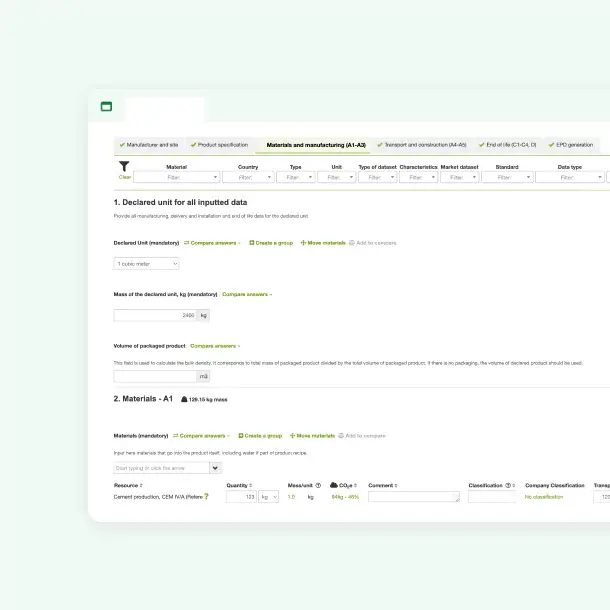Viewport: 610px width, 610px height.
Task: Open the Characteristics filter dropdown
Action: tap(419, 177)
